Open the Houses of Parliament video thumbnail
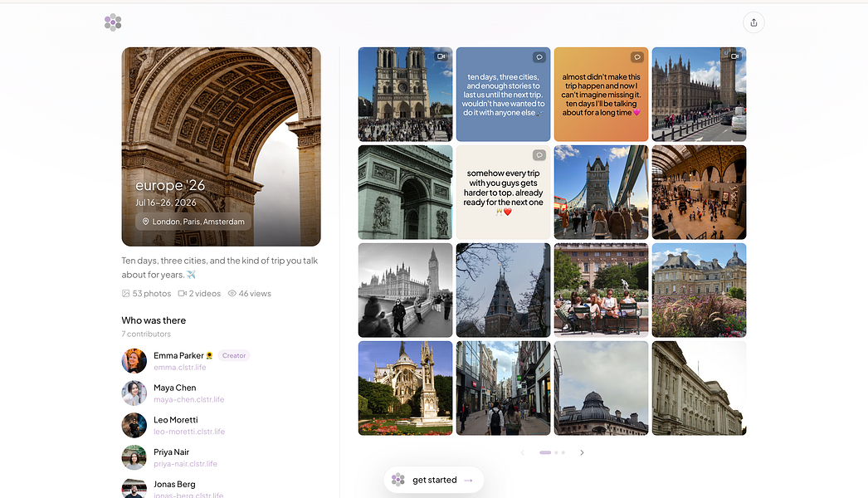The height and width of the screenshot is (498, 868). pos(700,94)
